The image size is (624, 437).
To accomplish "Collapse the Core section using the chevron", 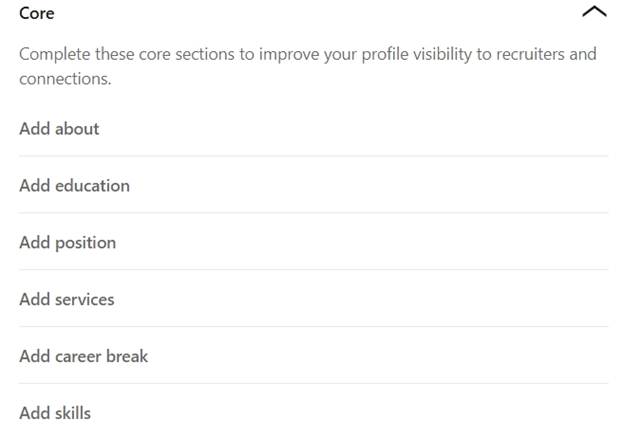I will coord(594,12).
